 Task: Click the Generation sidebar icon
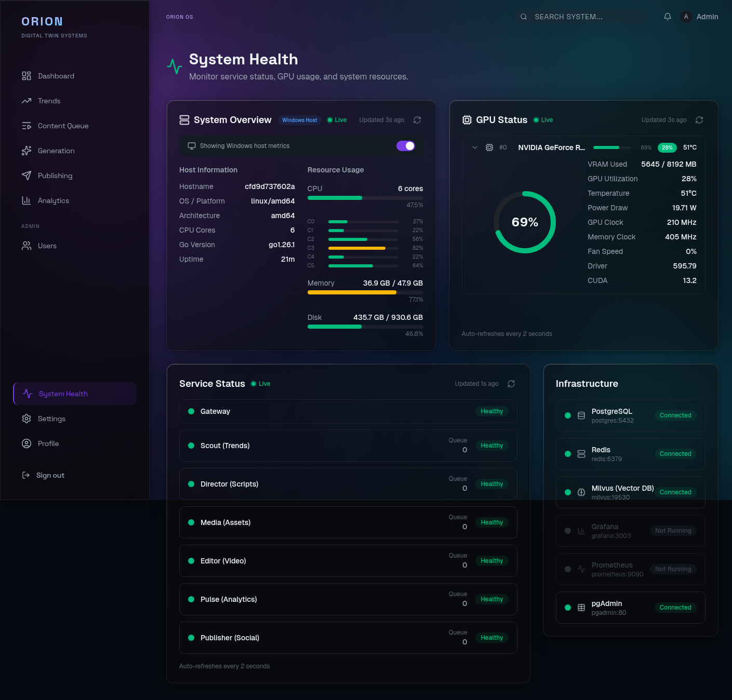(27, 151)
